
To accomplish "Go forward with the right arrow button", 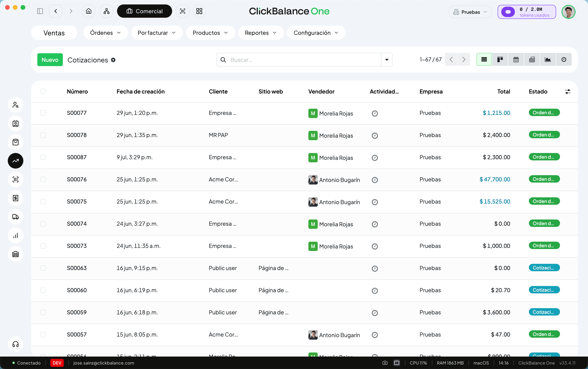I will point(71,11).
